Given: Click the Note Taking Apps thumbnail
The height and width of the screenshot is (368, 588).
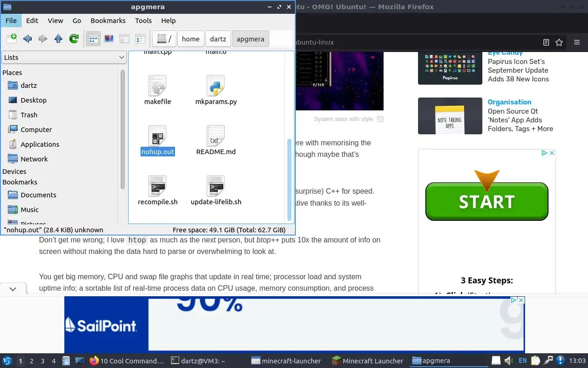Looking at the screenshot, I should coord(450,116).
